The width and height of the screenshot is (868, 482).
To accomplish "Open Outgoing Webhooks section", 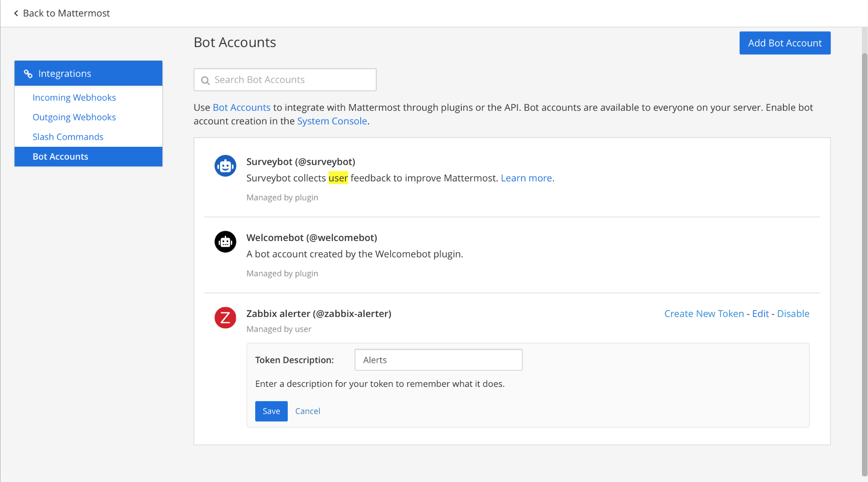I will click(74, 117).
